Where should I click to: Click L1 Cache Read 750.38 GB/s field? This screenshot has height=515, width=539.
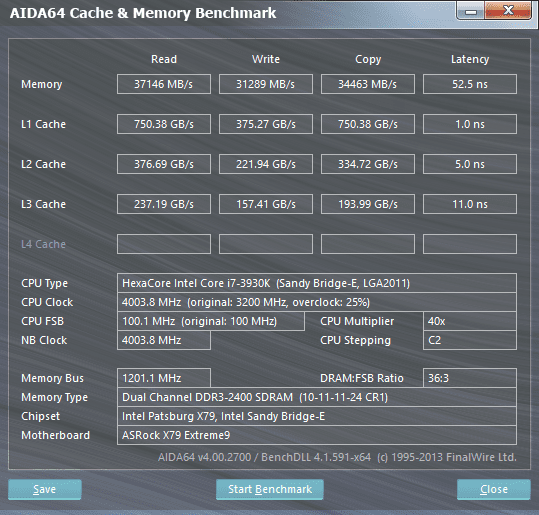click(164, 124)
